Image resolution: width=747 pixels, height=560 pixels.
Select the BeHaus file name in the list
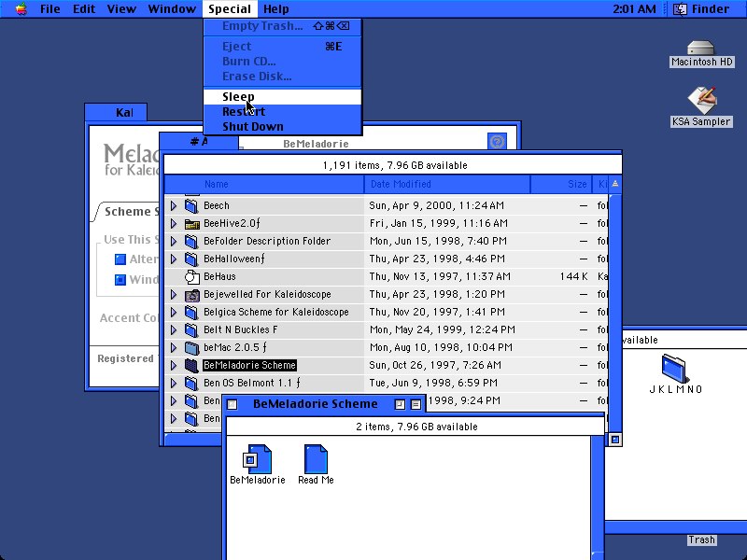pyautogui.click(x=219, y=276)
